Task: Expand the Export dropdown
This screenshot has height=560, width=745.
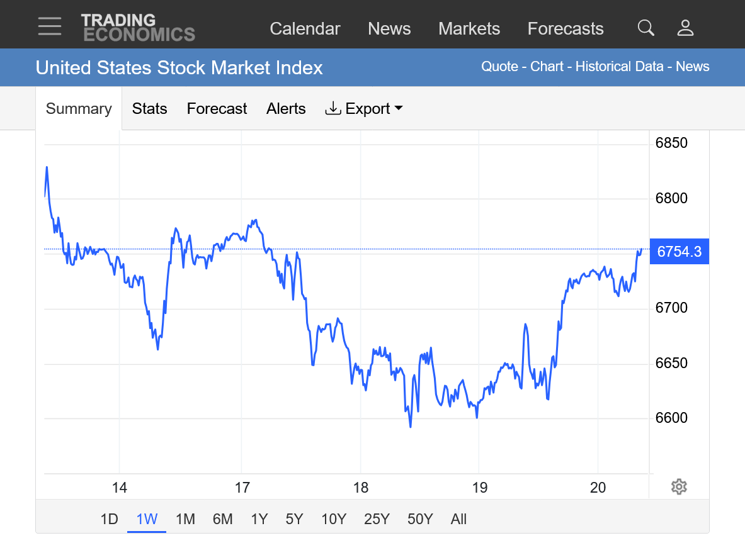Action: [364, 109]
